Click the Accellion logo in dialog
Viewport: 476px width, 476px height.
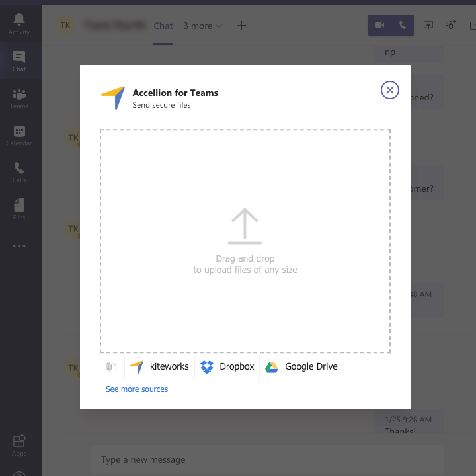(113, 97)
